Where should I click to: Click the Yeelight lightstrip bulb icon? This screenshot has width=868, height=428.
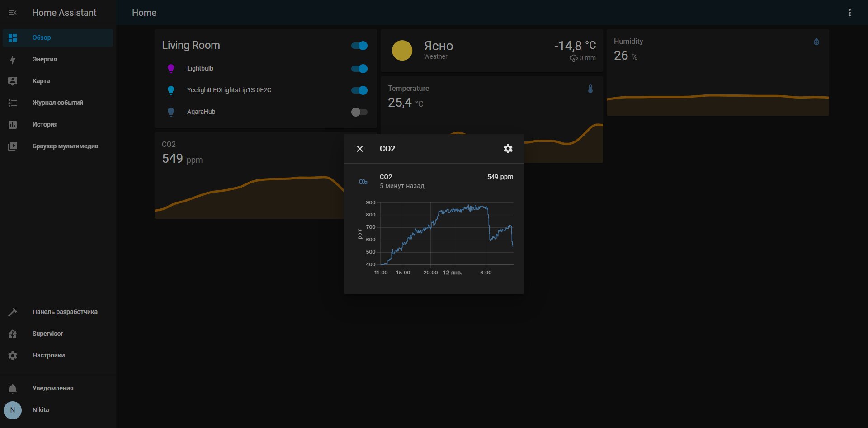pos(171,90)
